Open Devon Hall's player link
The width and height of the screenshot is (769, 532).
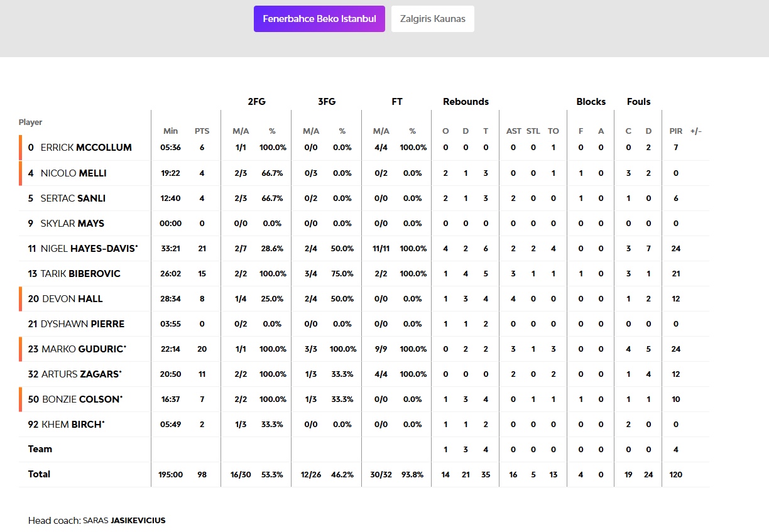tap(72, 298)
